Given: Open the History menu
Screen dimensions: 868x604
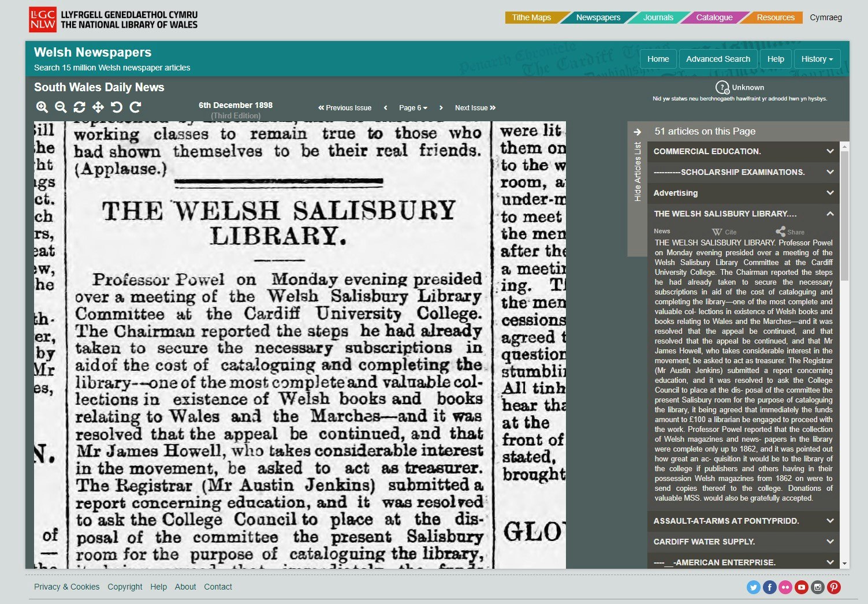Looking at the screenshot, I should tap(817, 58).
